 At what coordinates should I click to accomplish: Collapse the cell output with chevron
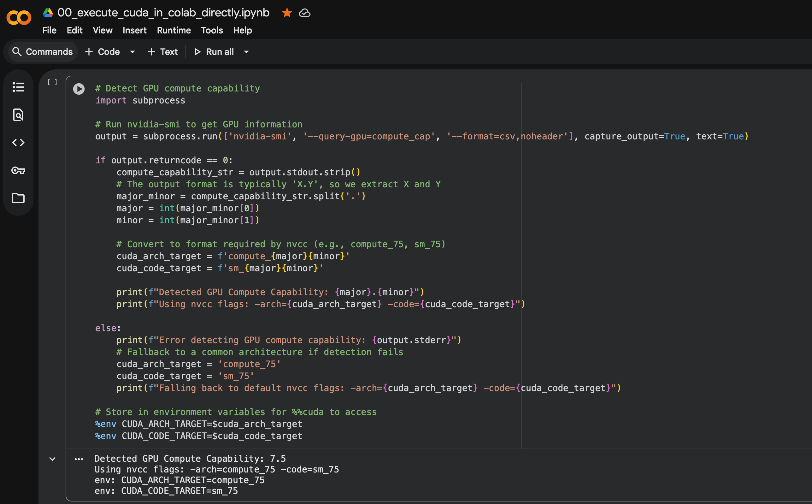[52, 459]
